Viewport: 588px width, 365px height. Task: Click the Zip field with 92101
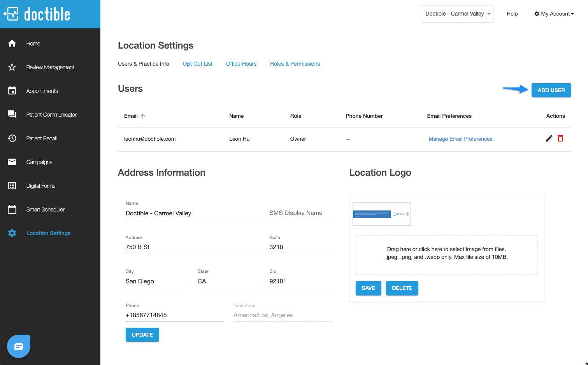[301, 281]
